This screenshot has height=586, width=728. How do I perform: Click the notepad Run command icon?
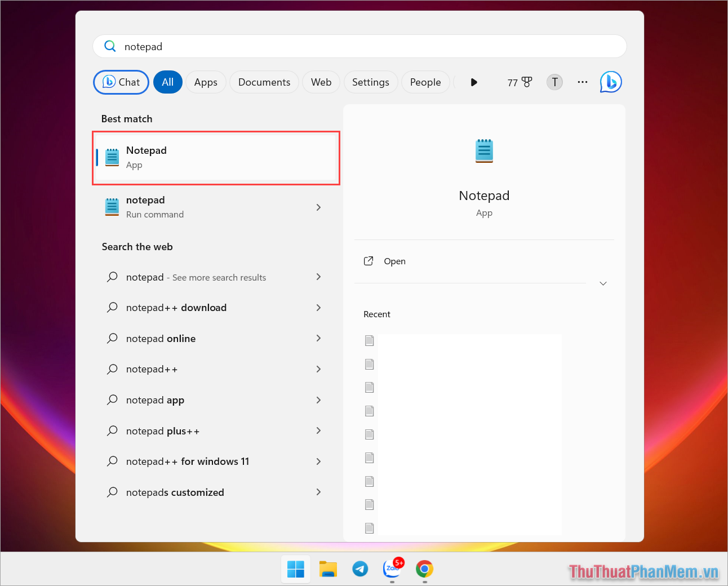[x=112, y=207]
